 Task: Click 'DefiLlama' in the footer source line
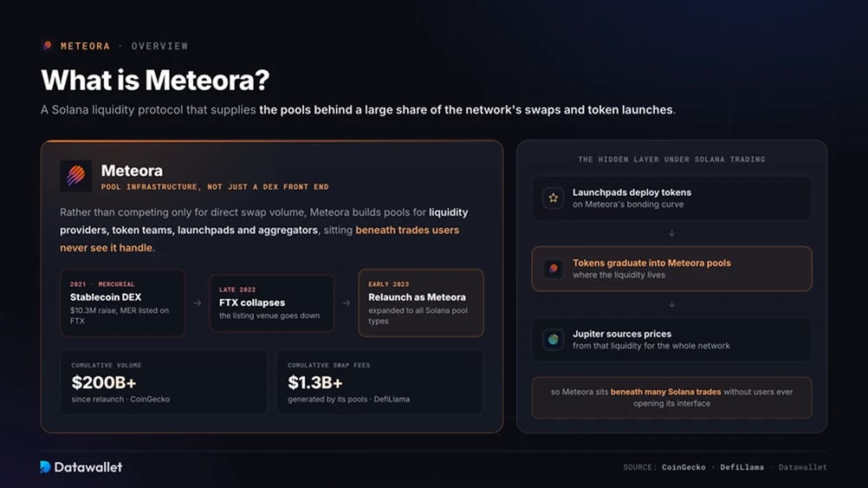pos(742,467)
